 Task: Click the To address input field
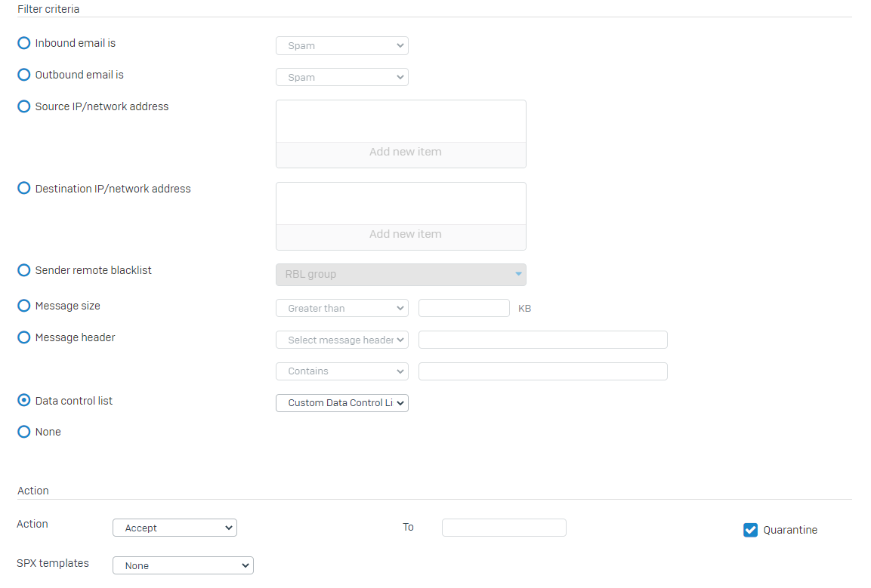coord(504,528)
